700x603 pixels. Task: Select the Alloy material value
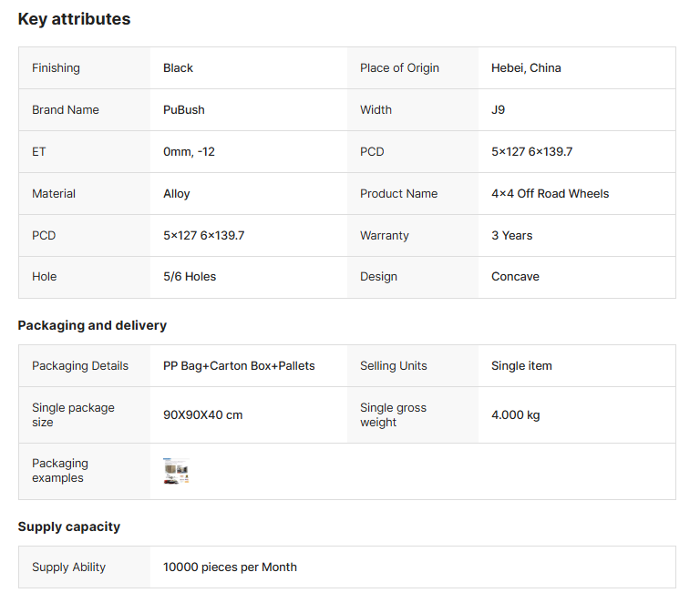(177, 194)
